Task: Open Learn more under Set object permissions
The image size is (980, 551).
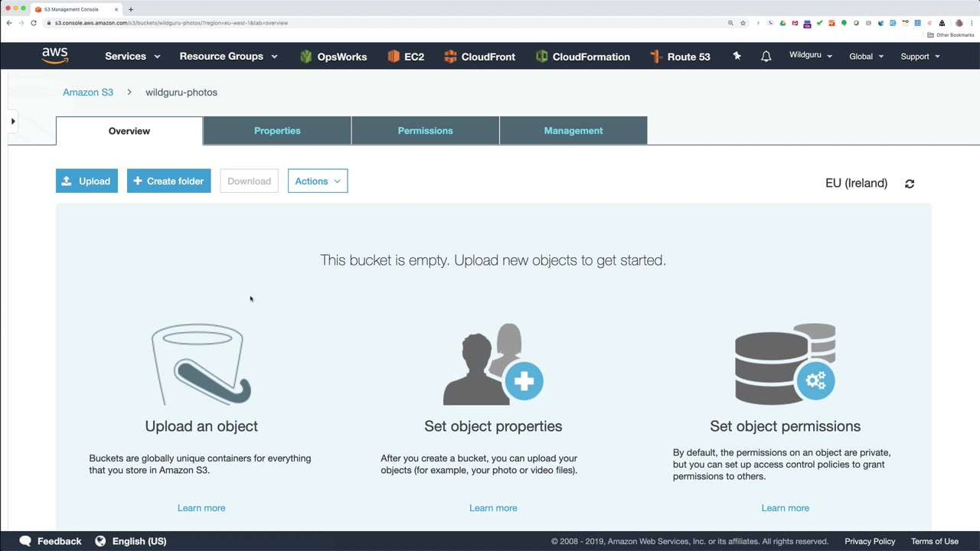Action: [786, 508]
